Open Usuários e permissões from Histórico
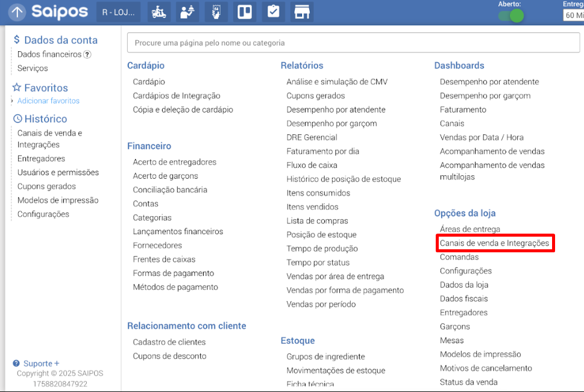Viewport: 584px width, 392px height. [x=58, y=173]
